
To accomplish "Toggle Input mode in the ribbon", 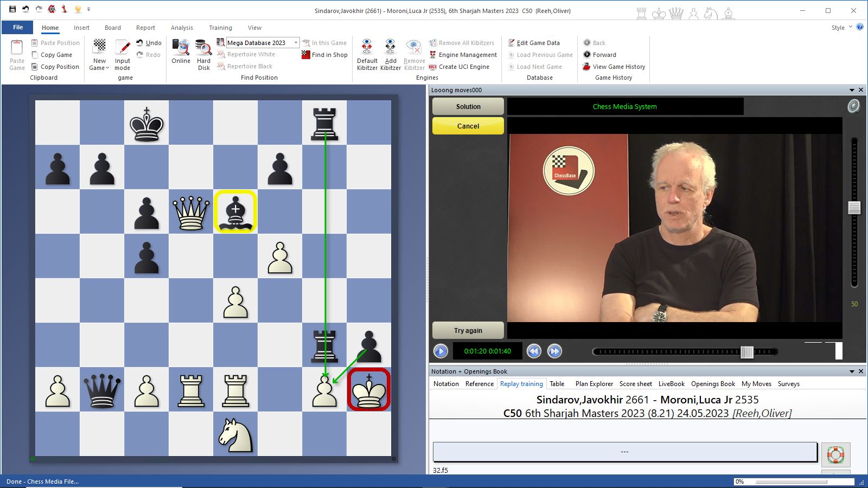I will click(x=123, y=48).
